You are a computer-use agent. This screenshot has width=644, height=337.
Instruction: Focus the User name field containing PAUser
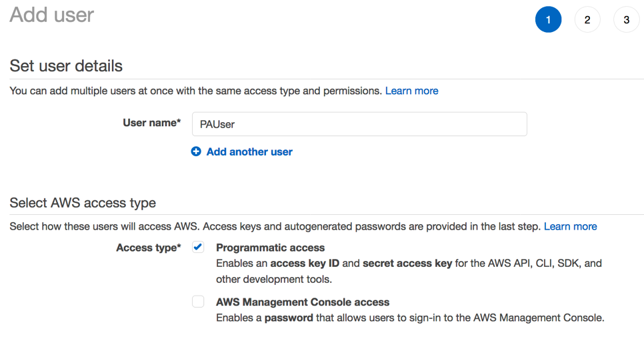(x=359, y=124)
